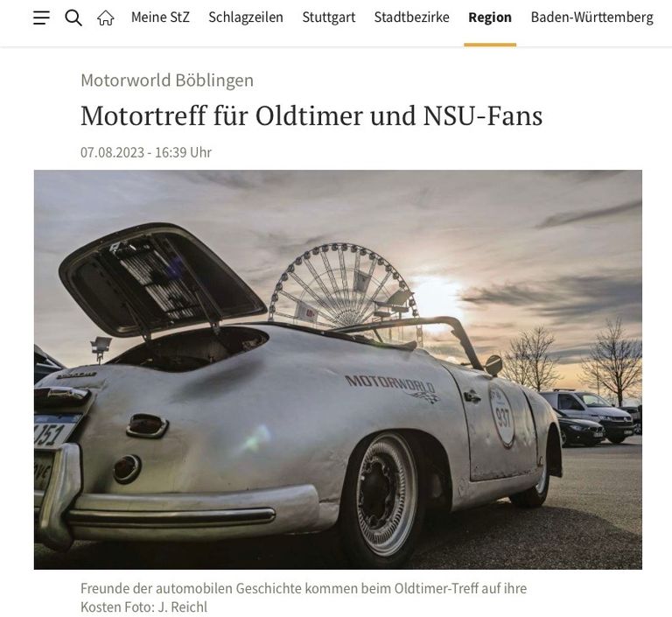Click the Motorworld Böblingen kicker text

167,81
